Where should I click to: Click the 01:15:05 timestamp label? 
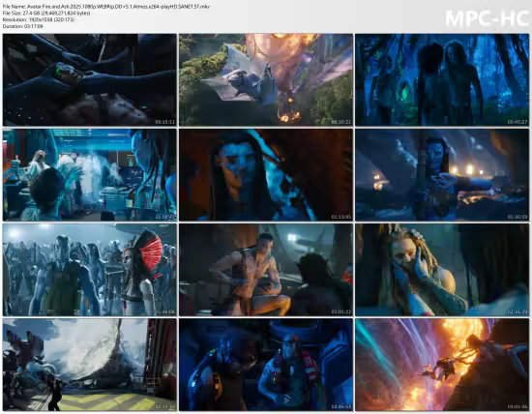click(341, 217)
